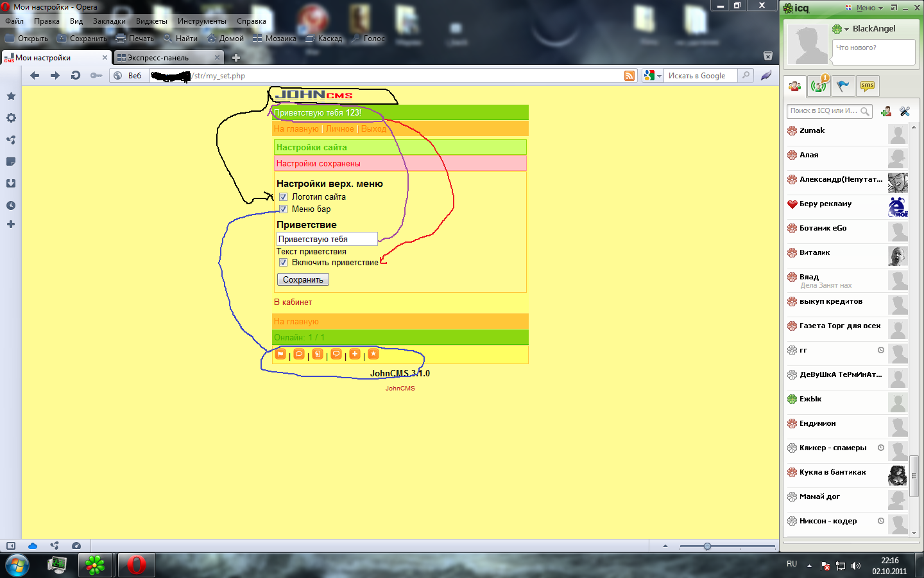
Task: Click the Opera icon in the taskbar
Action: coord(136,565)
